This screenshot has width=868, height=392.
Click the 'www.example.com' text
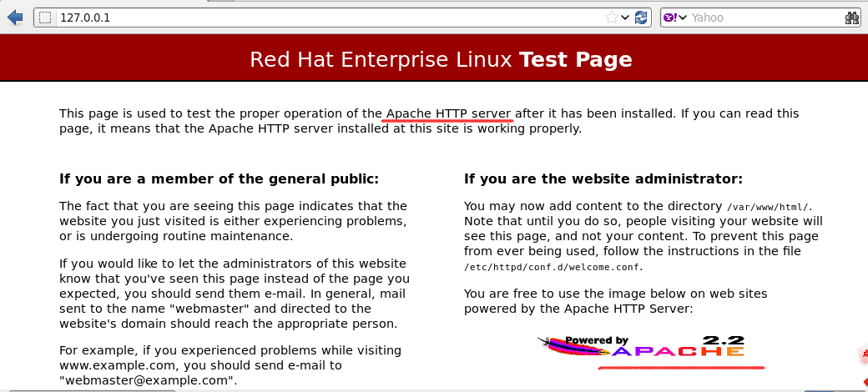point(118,366)
